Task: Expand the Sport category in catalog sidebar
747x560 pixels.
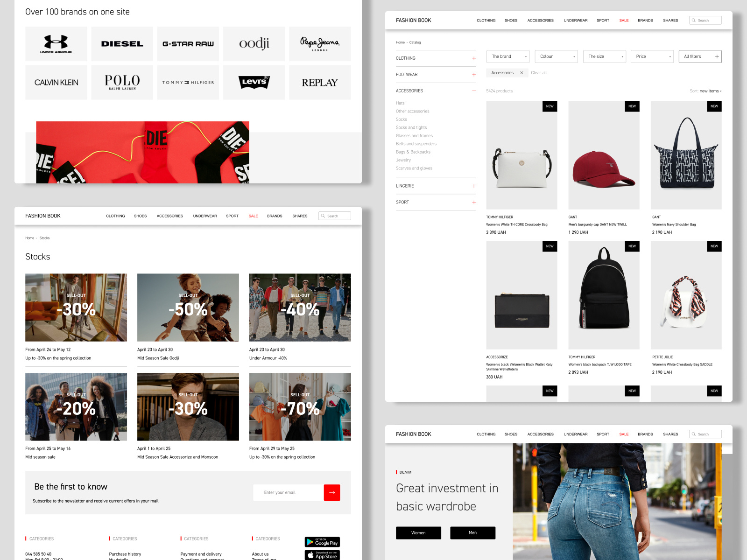Action: (474, 203)
